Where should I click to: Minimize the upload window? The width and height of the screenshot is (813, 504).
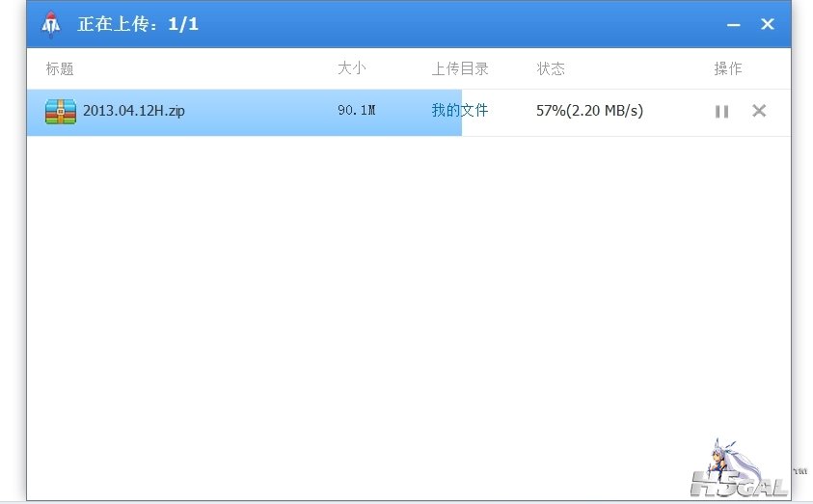tap(734, 25)
